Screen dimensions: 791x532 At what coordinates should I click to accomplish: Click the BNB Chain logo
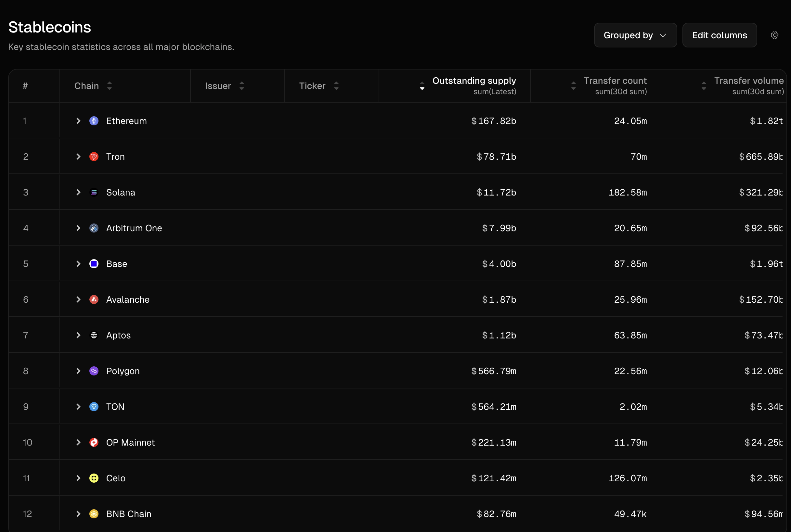94,514
